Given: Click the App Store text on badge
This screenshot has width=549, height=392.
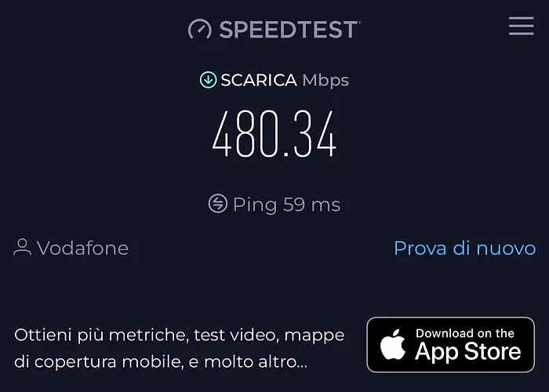Looking at the screenshot, I should pyautogui.click(x=468, y=351).
